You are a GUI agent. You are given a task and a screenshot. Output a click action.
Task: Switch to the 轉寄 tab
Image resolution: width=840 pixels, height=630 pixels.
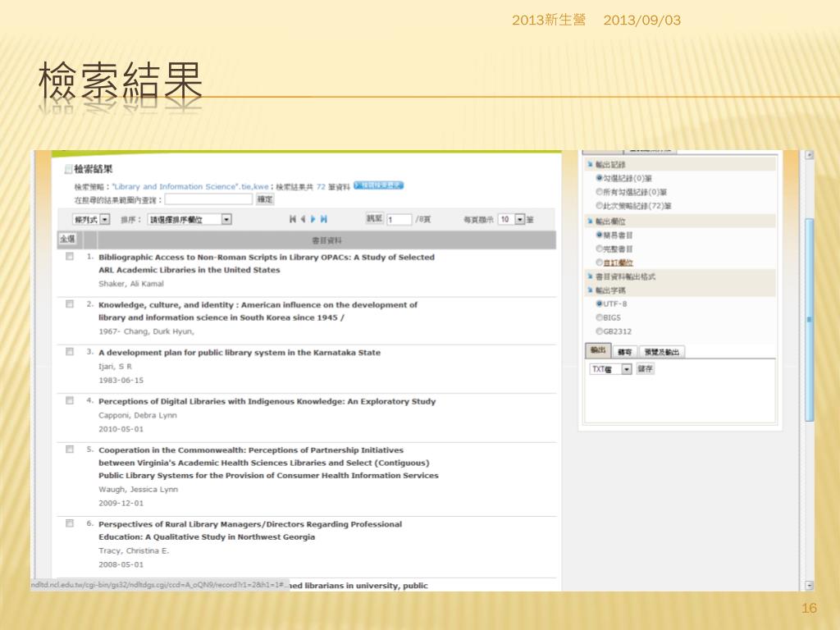click(x=624, y=352)
